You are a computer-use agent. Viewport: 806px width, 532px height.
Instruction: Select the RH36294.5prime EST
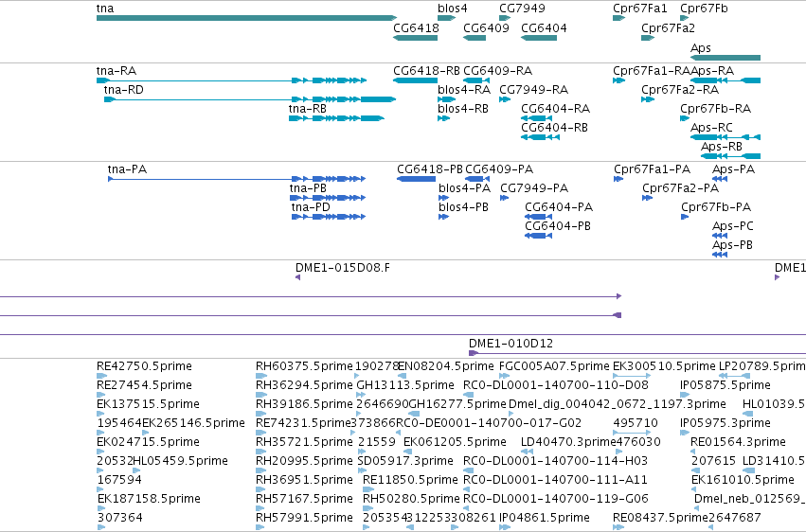[260, 396]
